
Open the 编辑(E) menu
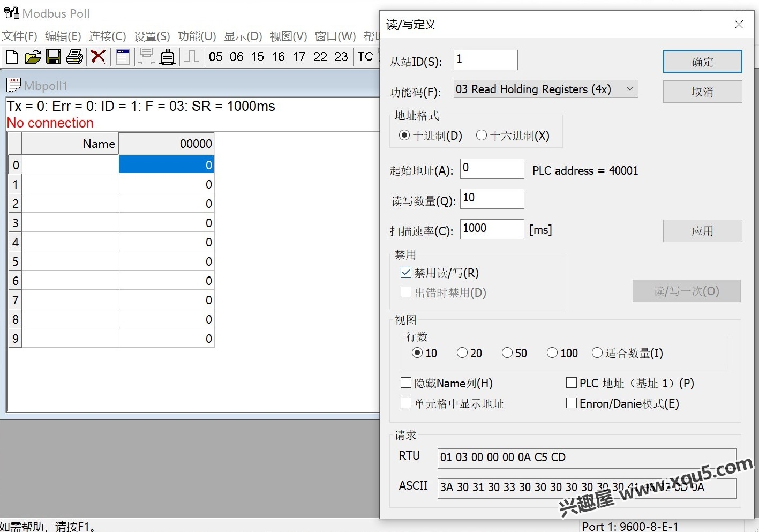click(63, 36)
